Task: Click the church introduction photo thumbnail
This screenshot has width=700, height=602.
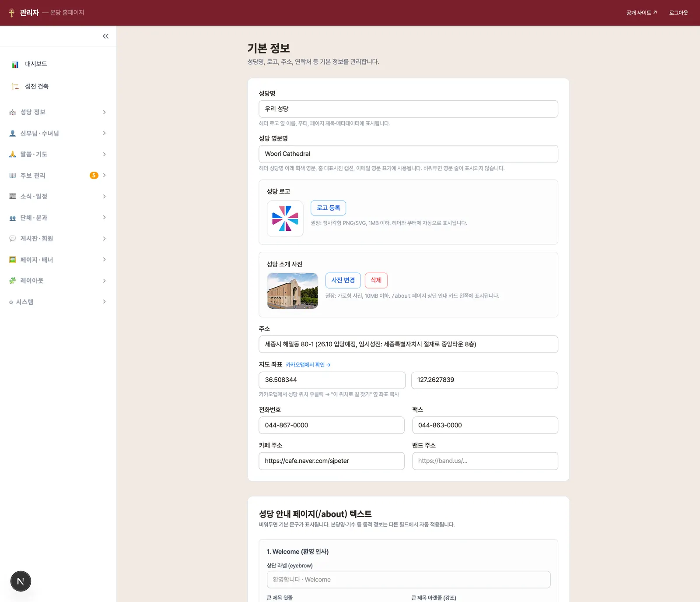Action: [x=292, y=291]
